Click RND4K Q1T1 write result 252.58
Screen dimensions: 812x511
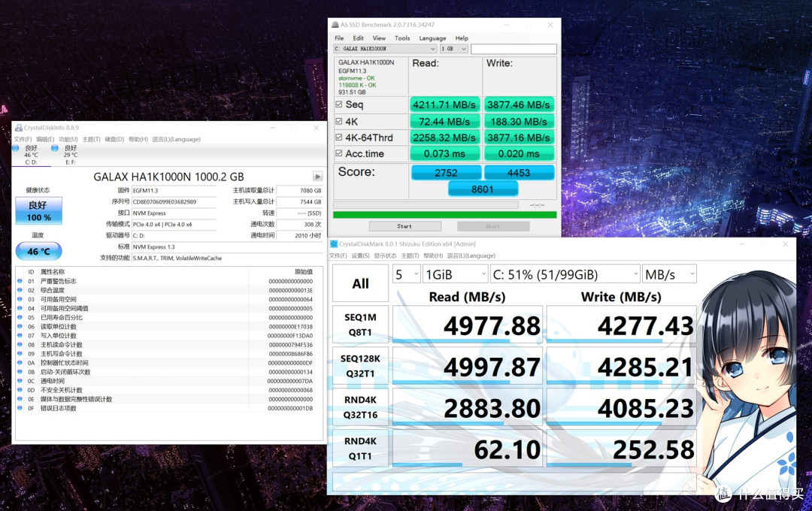pyautogui.click(x=621, y=449)
